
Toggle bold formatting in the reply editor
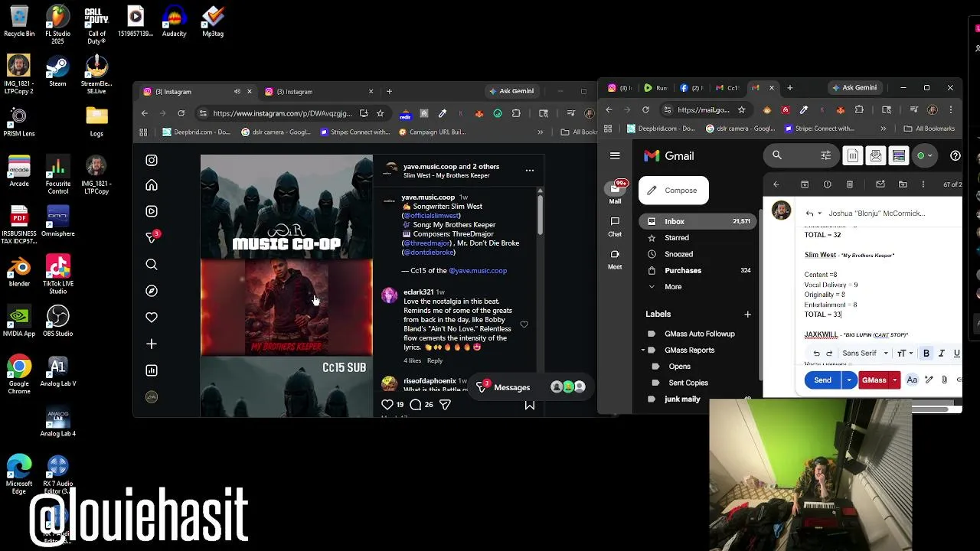click(926, 354)
